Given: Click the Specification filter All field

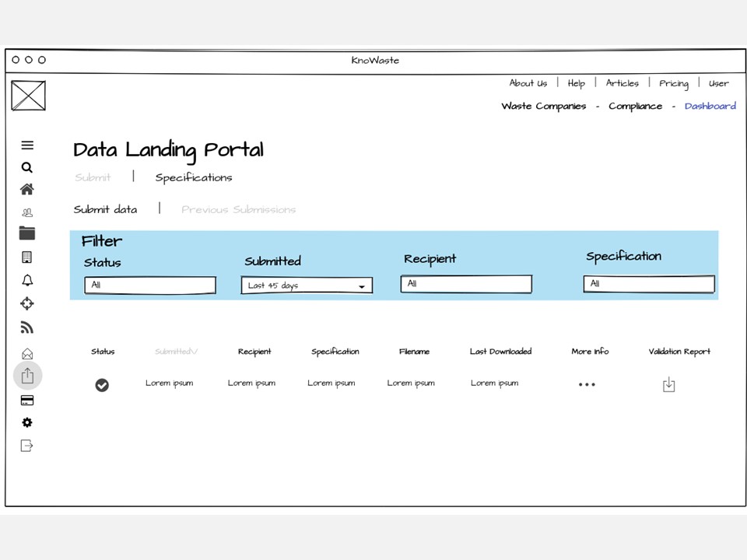Looking at the screenshot, I should click(x=649, y=284).
